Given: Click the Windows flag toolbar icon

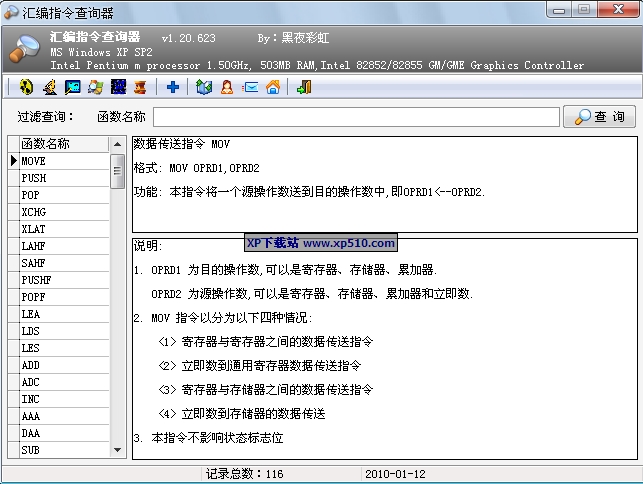Looking at the screenshot, I should click(95, 87).
